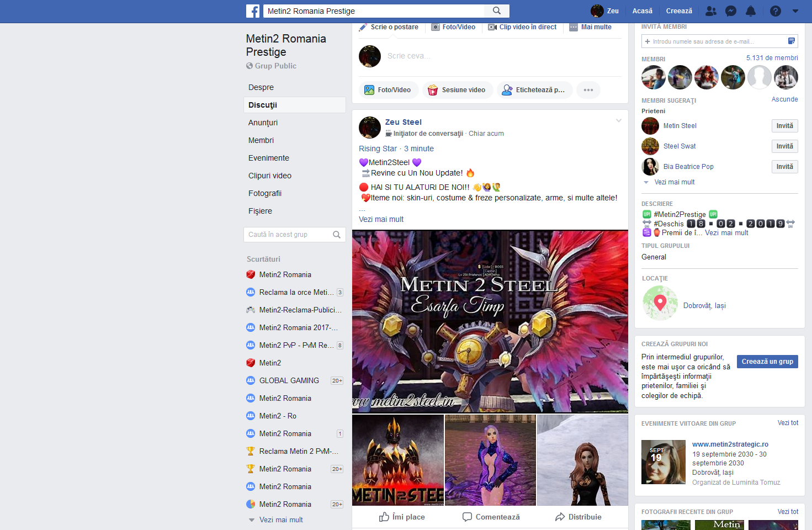
Task: Open post options chevron on Zeu Steel post
Action: pyautogui.click(x=619, y=120)
